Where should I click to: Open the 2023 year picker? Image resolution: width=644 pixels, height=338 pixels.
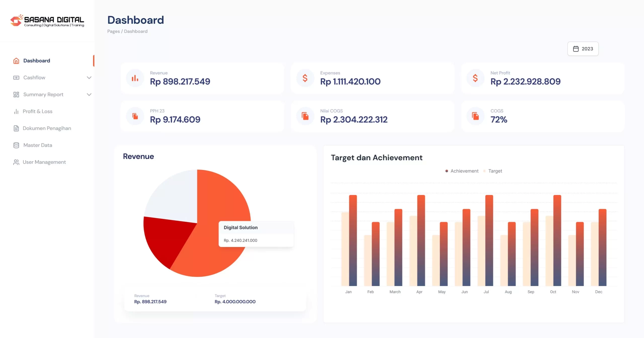[583, 49]
